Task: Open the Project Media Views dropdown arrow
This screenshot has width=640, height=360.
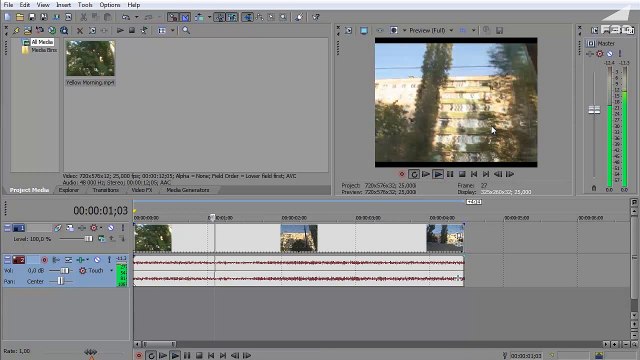Action: pos(172,31)
